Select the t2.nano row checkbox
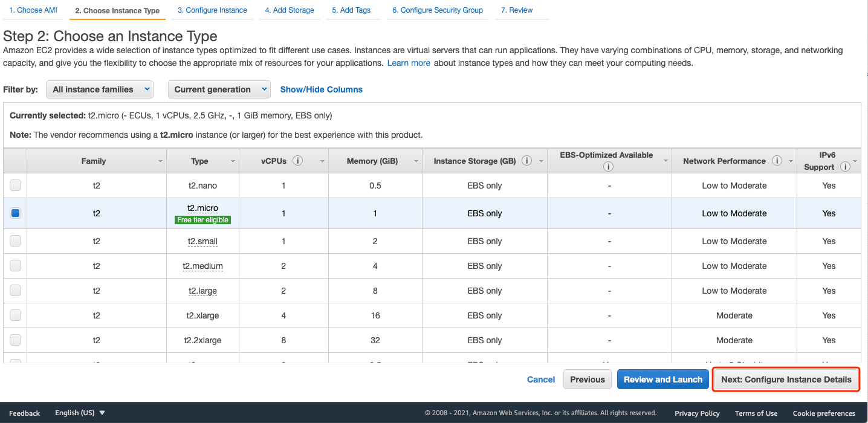 click(x=15, y=186)
